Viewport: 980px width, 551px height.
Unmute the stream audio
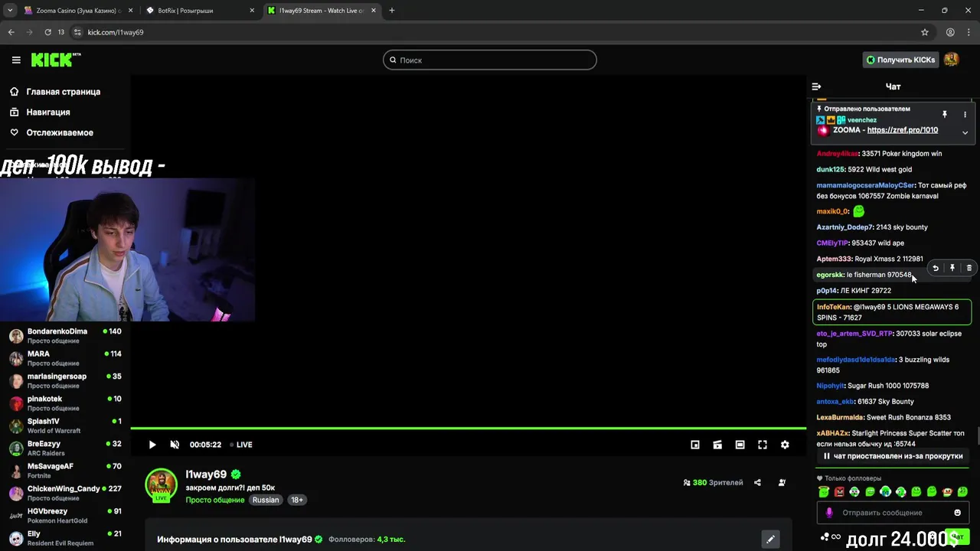175,445
